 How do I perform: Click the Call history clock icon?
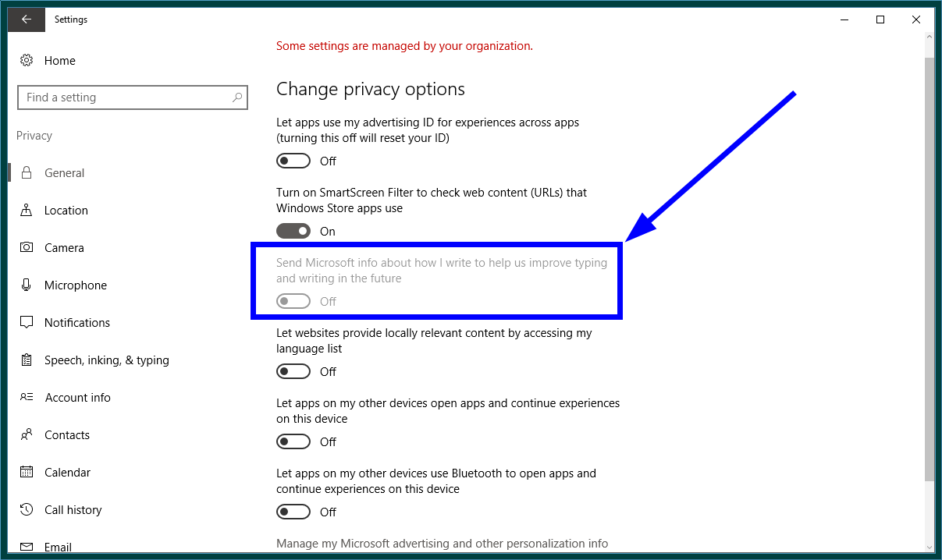[27, 509]
